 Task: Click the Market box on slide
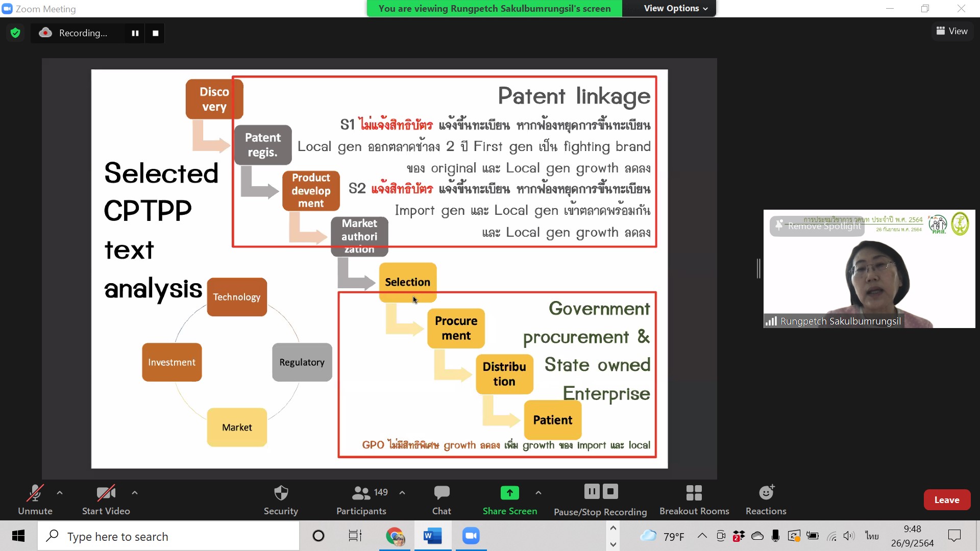tap(237, 428)
